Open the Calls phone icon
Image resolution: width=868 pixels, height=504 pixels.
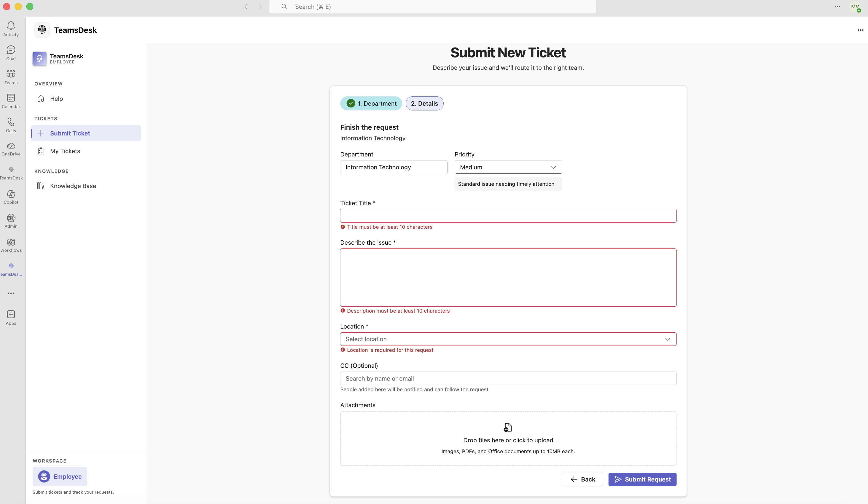pos(11,122)
